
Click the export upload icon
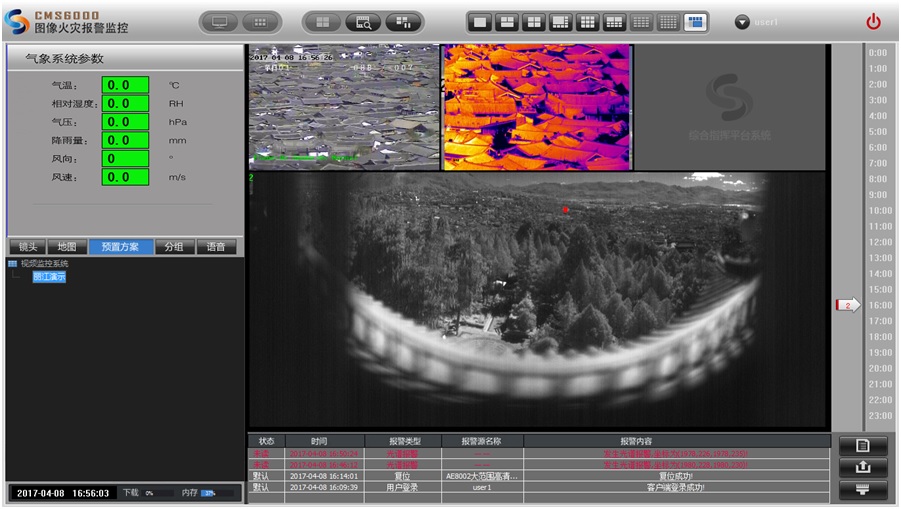pyautogui.click(x=863, y=467)
